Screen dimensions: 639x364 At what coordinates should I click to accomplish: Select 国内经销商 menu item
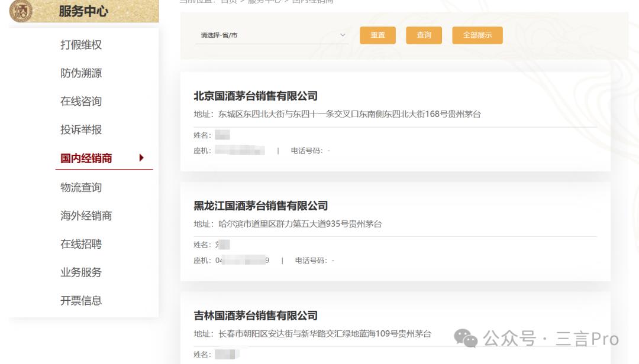pos(86,158)
